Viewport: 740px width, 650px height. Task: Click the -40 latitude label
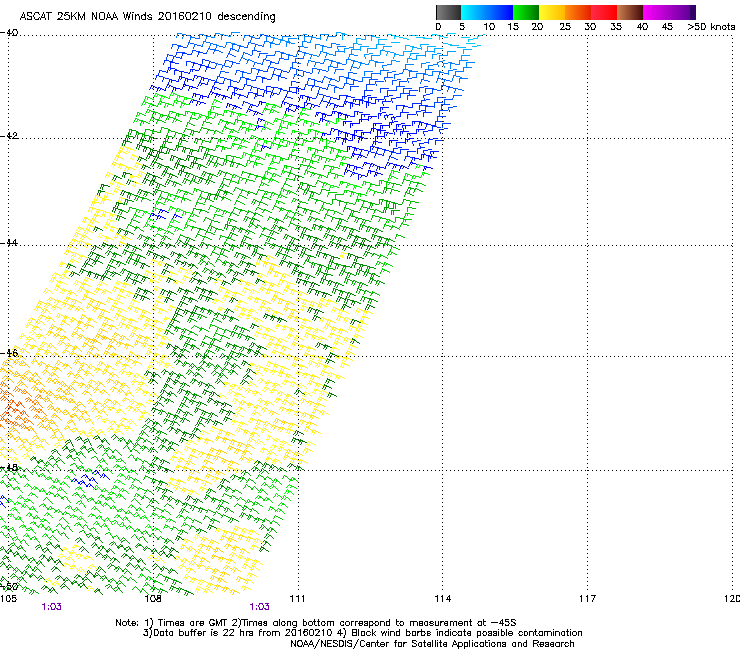pos(9,33)
